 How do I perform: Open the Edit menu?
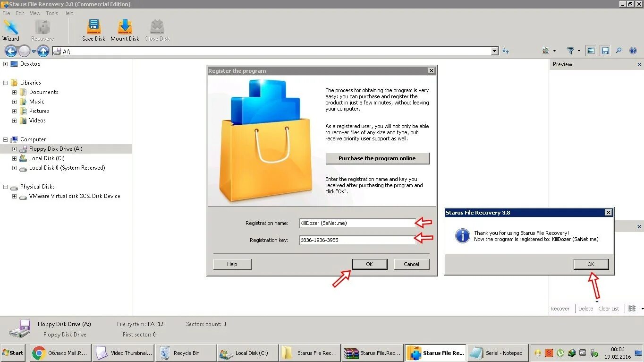[20, 13]
